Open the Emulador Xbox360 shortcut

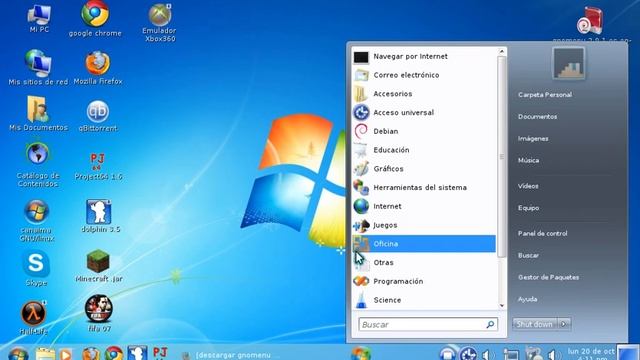click(160, 23)
